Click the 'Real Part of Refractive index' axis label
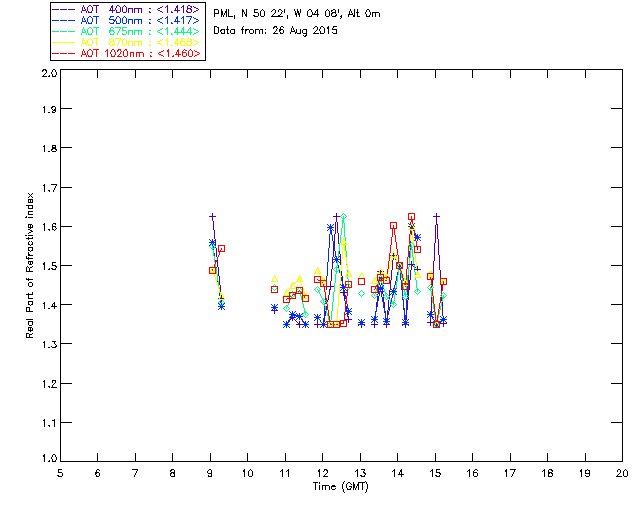The height and width of the screenshot is (512, 640). point(30,266)
